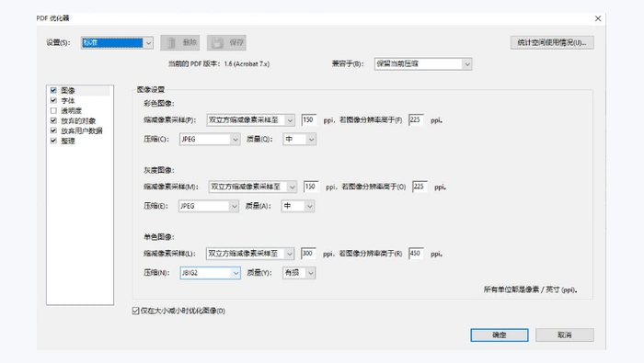Image resolution: width=644 pixels, height=363 pixels.
Task: Open monochrome 缩减像素采样(L) dropdown
Action: click(250, 254)
